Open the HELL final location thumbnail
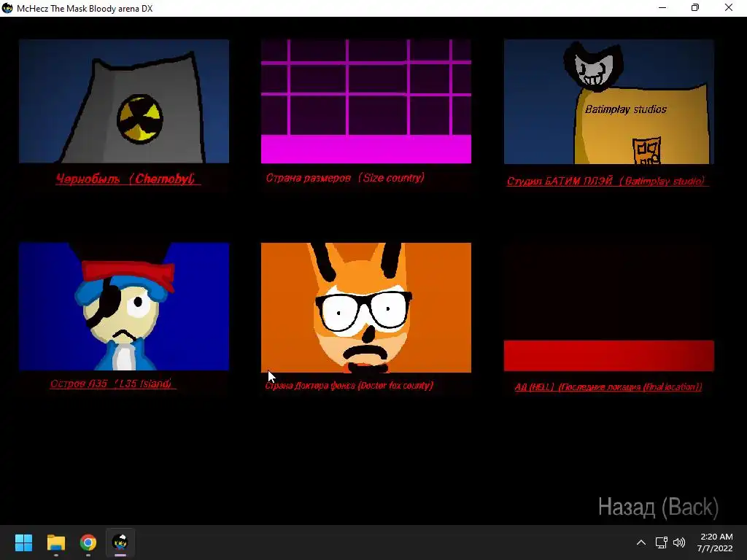The image size is (747, 560). click(609, 308)
